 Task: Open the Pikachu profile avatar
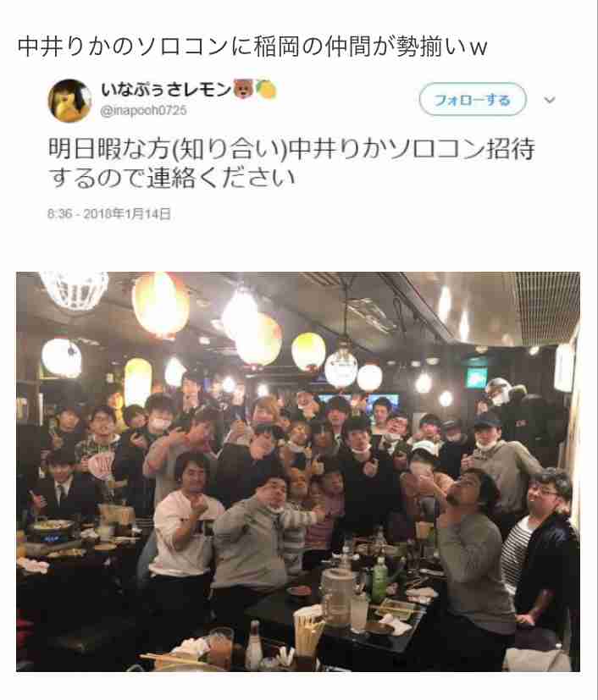(x=69, y=101)
